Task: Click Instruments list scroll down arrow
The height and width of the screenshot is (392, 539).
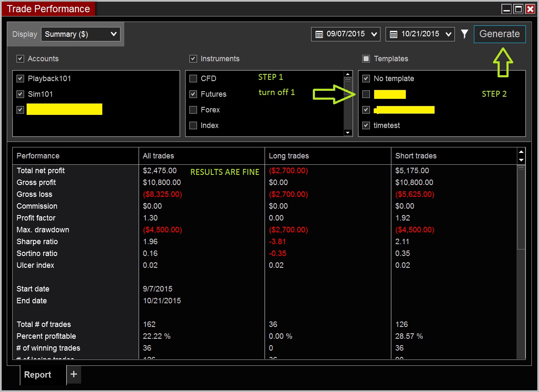Action: [348, 133]
